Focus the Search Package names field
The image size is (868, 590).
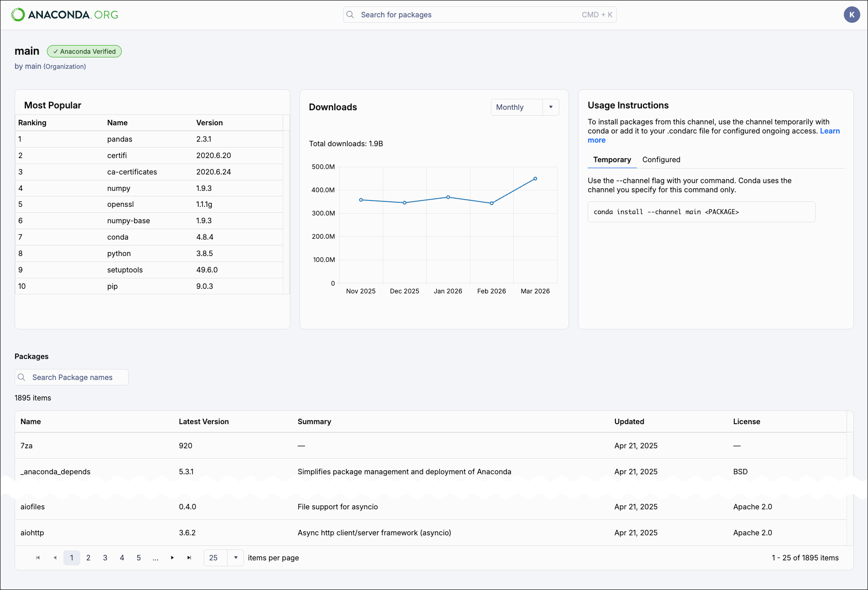[72, 377]
